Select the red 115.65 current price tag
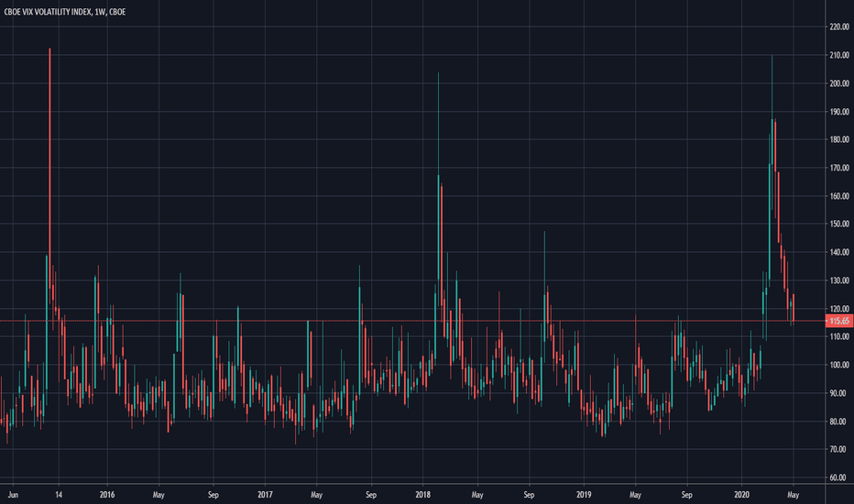Viewport: 854px width, 504px height. click(x=839, y=321)
